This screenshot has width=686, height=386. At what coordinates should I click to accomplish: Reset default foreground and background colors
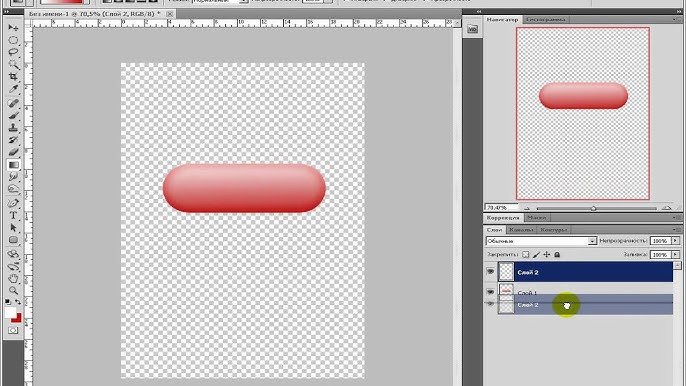pos(8,302)
